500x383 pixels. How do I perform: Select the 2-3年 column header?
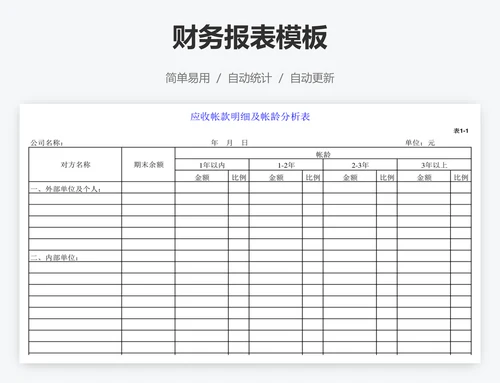click(x=360, y=165)
